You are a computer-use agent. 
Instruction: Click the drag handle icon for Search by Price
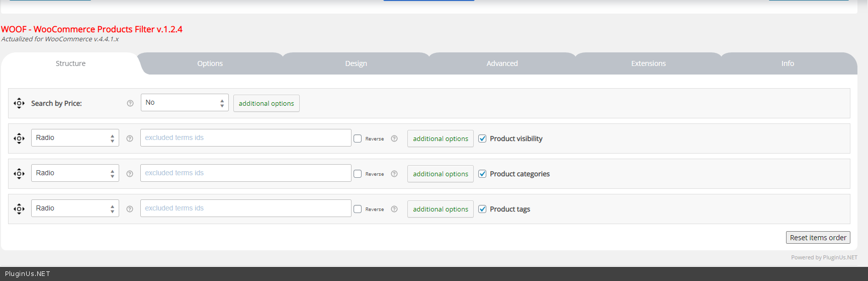tap(19, 103)
